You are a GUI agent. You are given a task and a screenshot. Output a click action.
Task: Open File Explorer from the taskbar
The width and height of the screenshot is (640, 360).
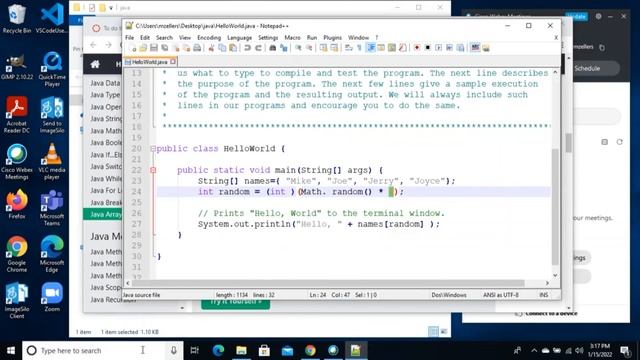[241, 351]
